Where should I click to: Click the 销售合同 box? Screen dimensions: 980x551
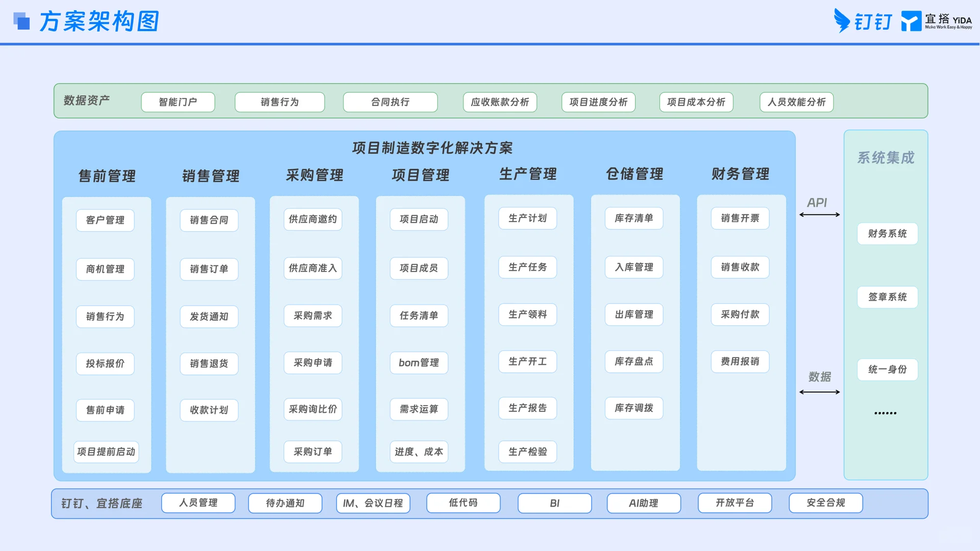pyautogui.click(x=209, y=220)
